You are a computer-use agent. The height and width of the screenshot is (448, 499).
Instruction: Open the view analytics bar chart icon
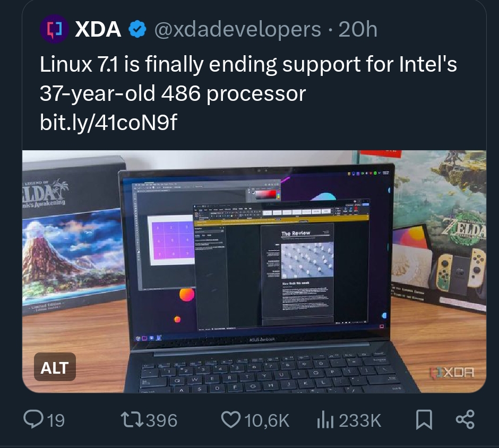(325, 420)
